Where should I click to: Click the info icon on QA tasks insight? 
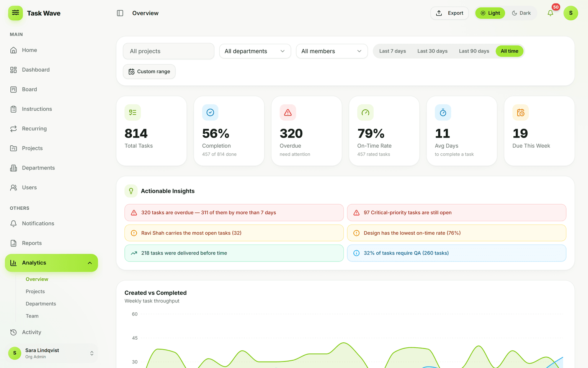pyautogui.click(x=356, y=253)
